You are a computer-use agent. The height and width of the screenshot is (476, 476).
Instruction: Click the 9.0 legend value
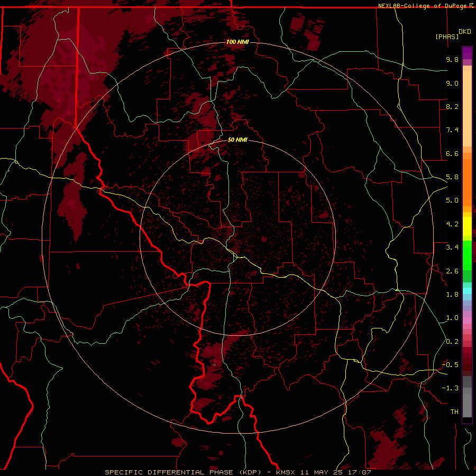(452, 83)
